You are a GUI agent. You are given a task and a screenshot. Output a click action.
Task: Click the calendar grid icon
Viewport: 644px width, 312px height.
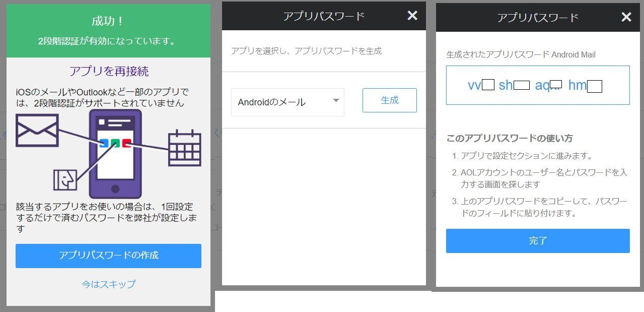pyautogui.click(x=184, y=148)
